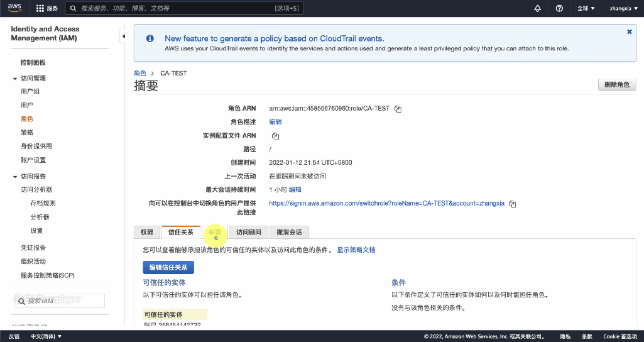The width and height of the screenshot is (644, 342).
Task: Open 分析器 in sidebar
Action: pos(40,217)
